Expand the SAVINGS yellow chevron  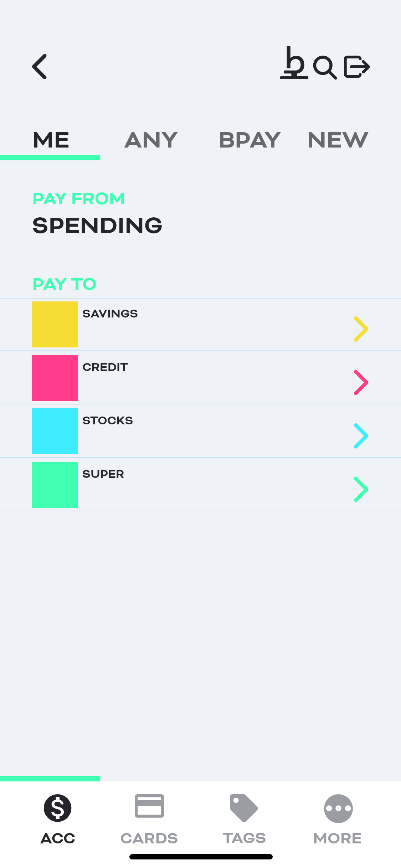[361, 329]
